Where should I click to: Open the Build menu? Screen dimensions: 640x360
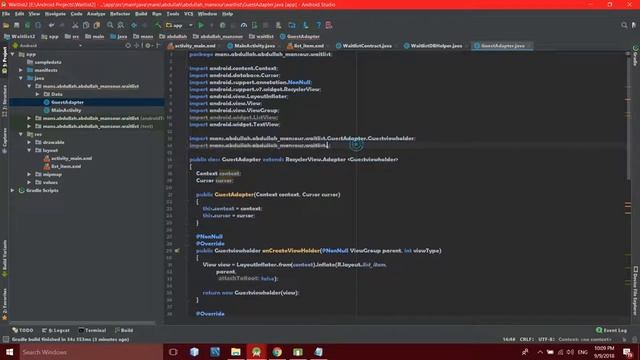141,14
